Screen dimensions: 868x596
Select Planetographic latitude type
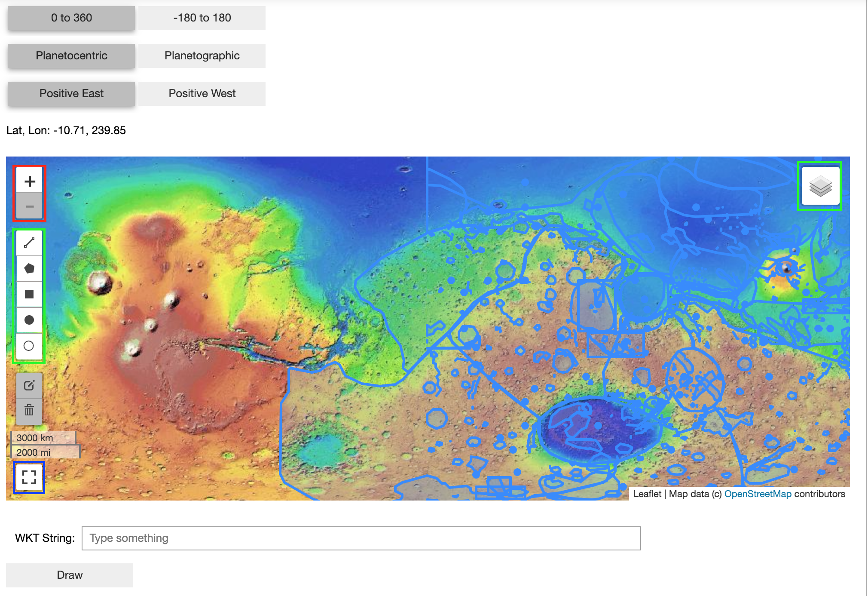coord(202,56)
